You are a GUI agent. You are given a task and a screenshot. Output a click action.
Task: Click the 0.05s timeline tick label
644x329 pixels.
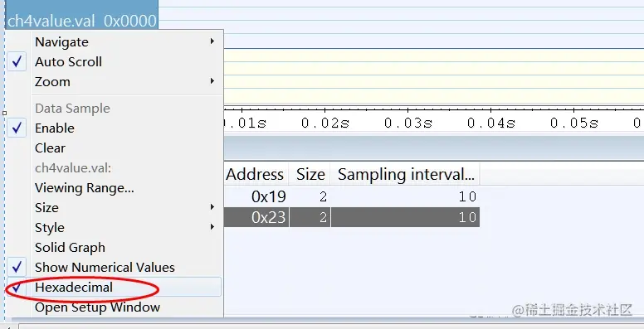point(574,123)
